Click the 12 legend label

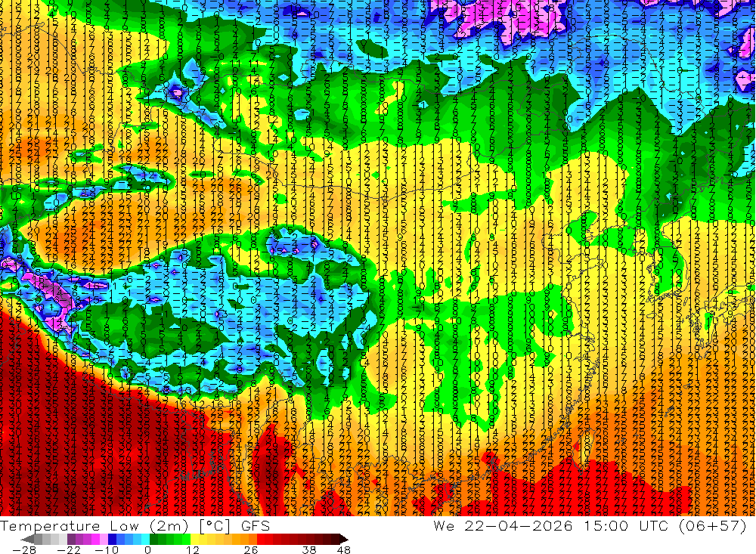coord(193,549)
